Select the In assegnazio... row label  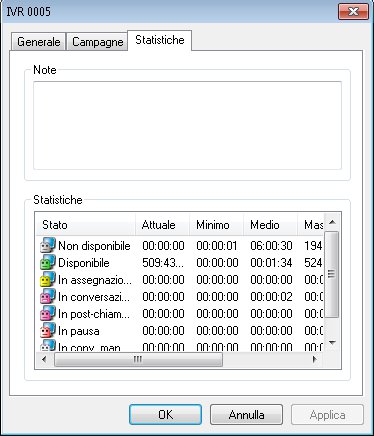coord(95,280)
